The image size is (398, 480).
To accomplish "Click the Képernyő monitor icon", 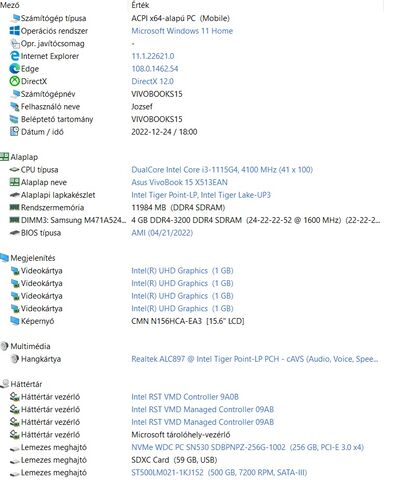I will coord(15,321).
